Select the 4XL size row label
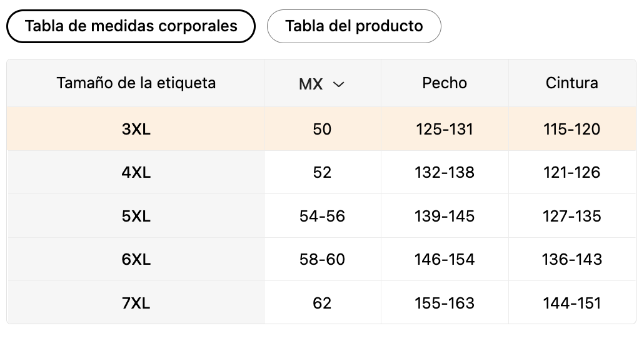The image size is (644, 338). pyautogui.click(x=136, y=172)
